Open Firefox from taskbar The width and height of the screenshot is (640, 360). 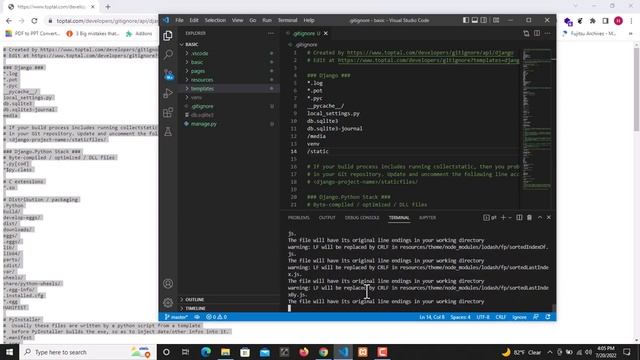[x=304, y=352]
